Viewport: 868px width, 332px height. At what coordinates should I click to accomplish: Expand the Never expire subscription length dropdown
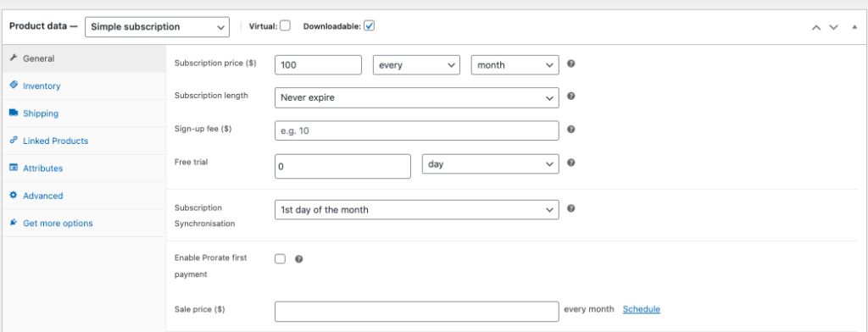(417, 97)
